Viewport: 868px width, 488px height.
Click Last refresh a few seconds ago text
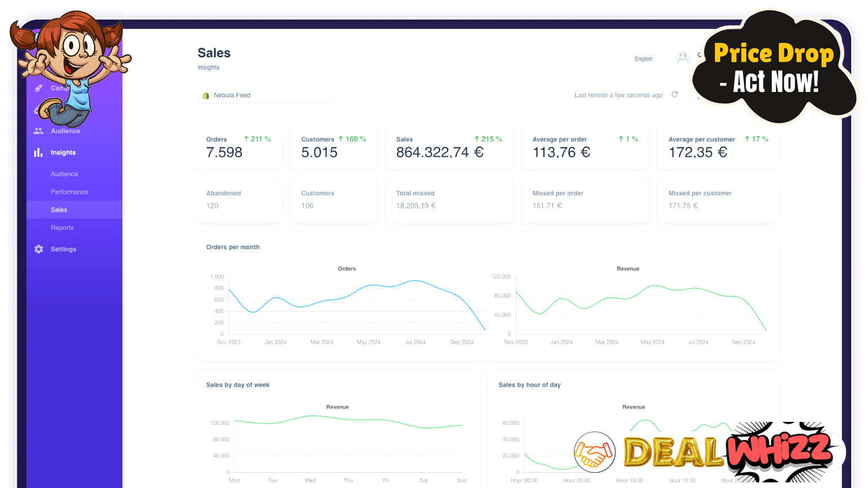pos(618,95)
